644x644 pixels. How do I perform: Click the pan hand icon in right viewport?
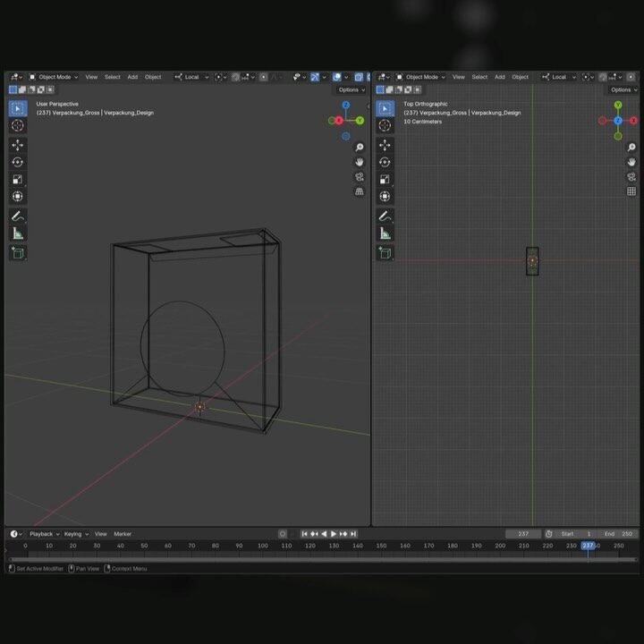tap(631, 162)
